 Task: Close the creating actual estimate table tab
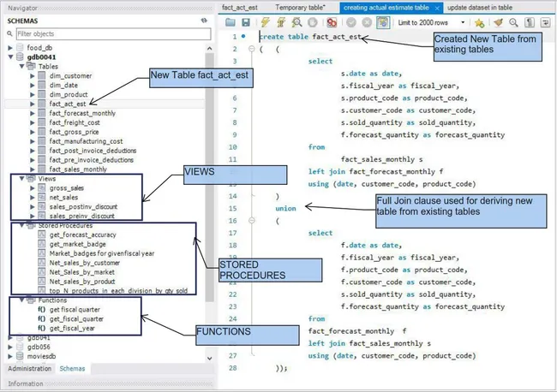pos(437,8)
